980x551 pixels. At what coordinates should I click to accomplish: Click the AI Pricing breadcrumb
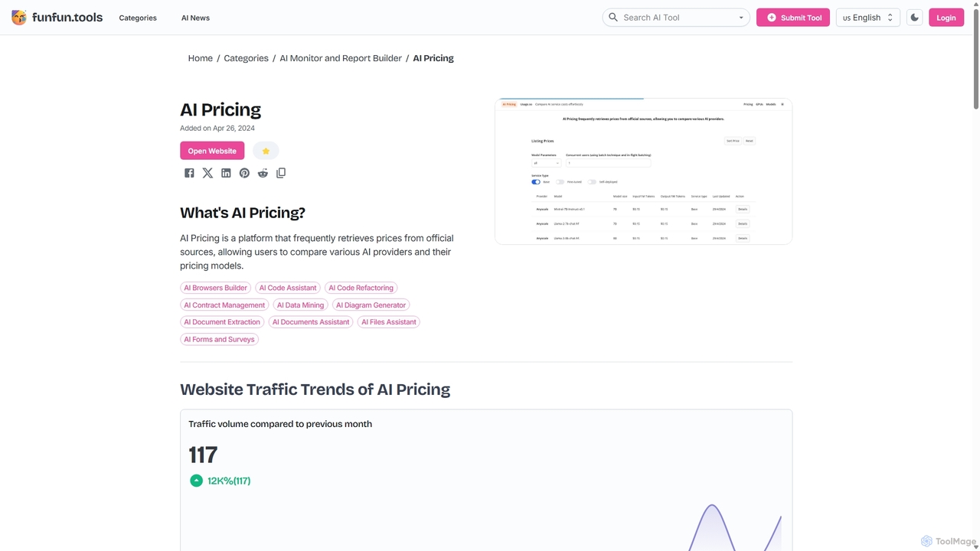tap(433, 58)
